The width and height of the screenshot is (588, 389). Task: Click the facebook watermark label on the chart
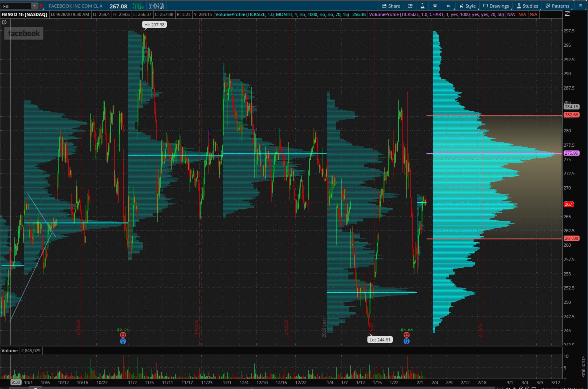point(24,33)
